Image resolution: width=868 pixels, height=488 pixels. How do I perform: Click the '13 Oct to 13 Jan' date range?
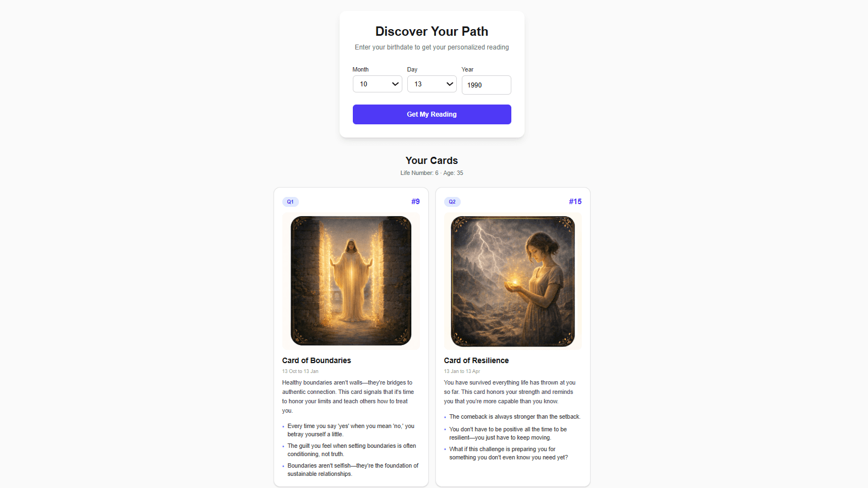click(x=300, y=371)
